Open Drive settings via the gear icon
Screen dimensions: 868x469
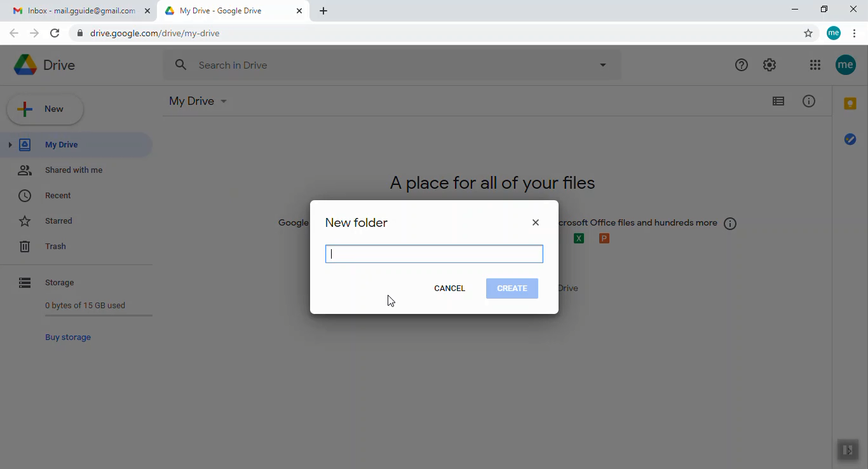(769, 64)
